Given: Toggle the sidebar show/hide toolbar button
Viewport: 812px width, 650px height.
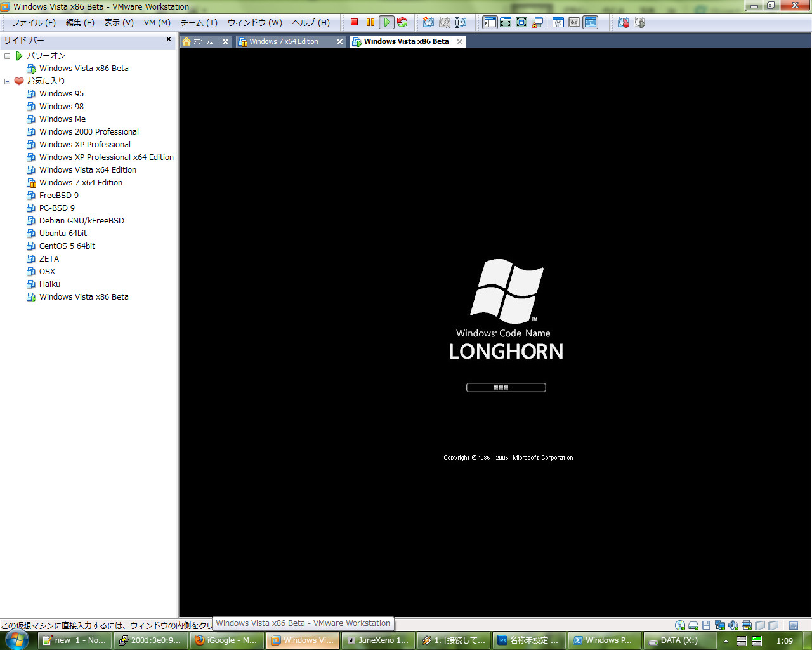Looking at the screenshot, I should pyautogui.click(x=490, y=22).
